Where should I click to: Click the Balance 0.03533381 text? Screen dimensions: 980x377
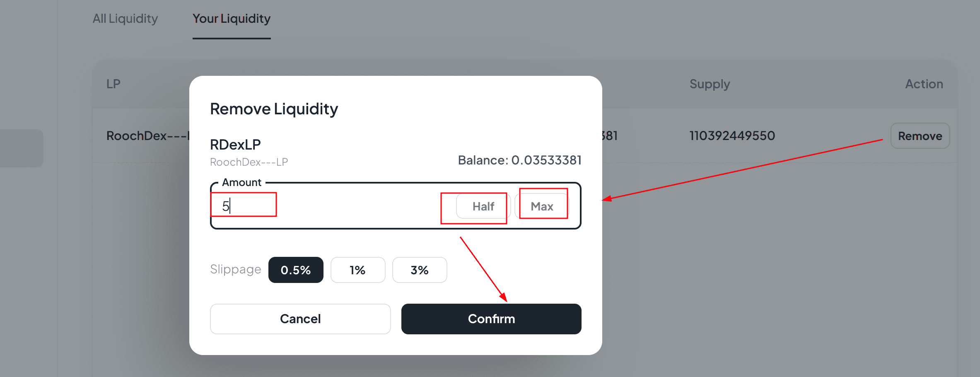click(519, 160)
